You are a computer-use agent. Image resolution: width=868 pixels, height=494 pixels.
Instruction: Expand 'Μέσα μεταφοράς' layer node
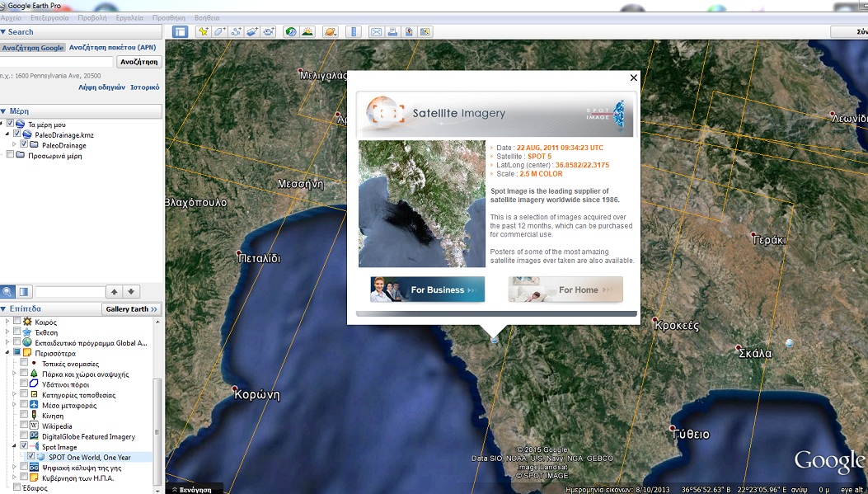(x=14, y=405)
